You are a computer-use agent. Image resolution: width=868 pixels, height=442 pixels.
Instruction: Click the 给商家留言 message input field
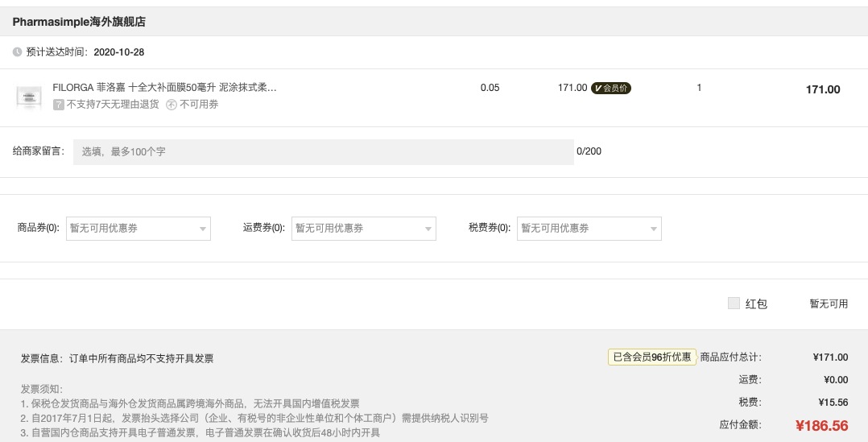pyautogui.click(x=324, y=152)
